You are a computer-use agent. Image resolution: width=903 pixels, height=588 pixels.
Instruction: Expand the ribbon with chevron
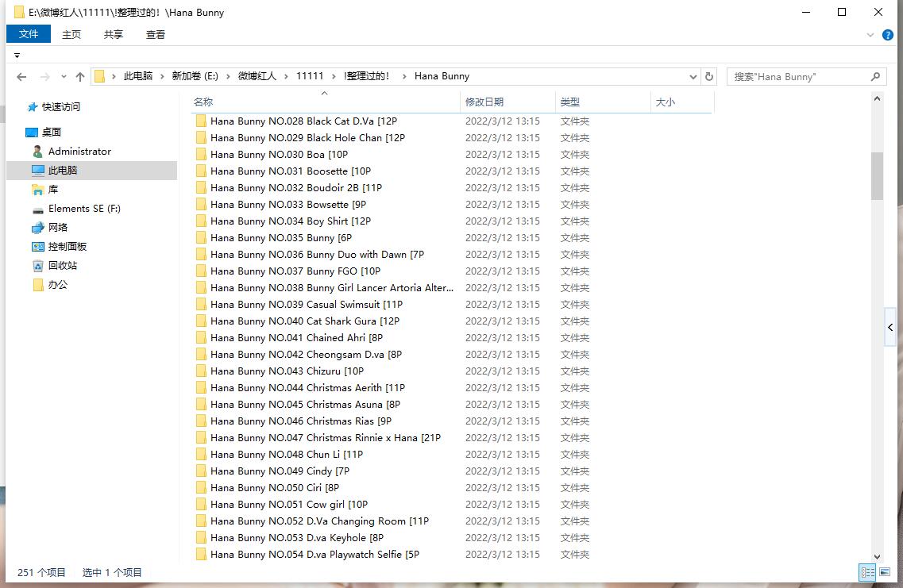[870, 35]
